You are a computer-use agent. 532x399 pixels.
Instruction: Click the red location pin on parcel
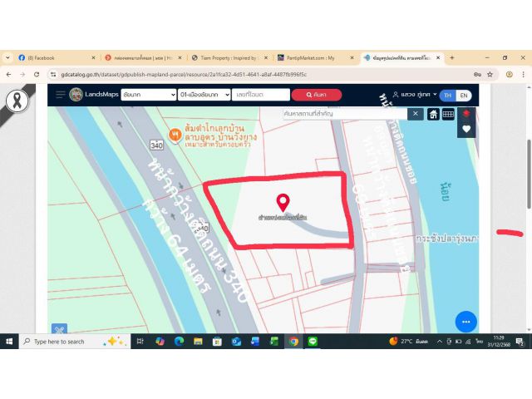283,202
